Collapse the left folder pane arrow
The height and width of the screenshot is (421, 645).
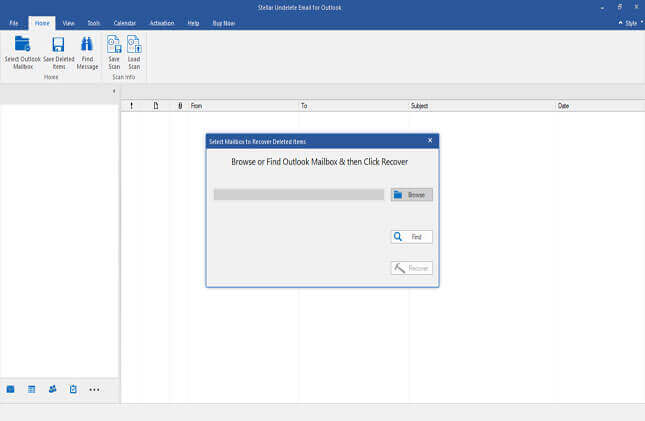pyautogui.click(x=113, y=91)
